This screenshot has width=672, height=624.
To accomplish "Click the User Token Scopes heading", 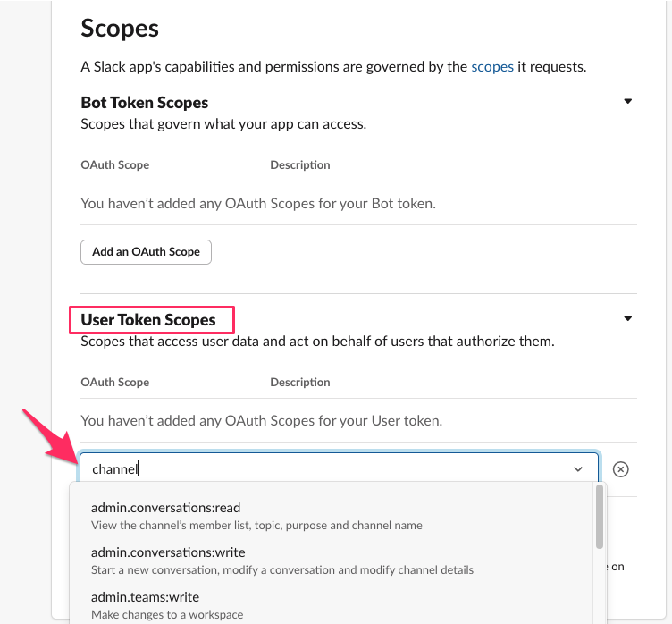I will pos(148,320).
